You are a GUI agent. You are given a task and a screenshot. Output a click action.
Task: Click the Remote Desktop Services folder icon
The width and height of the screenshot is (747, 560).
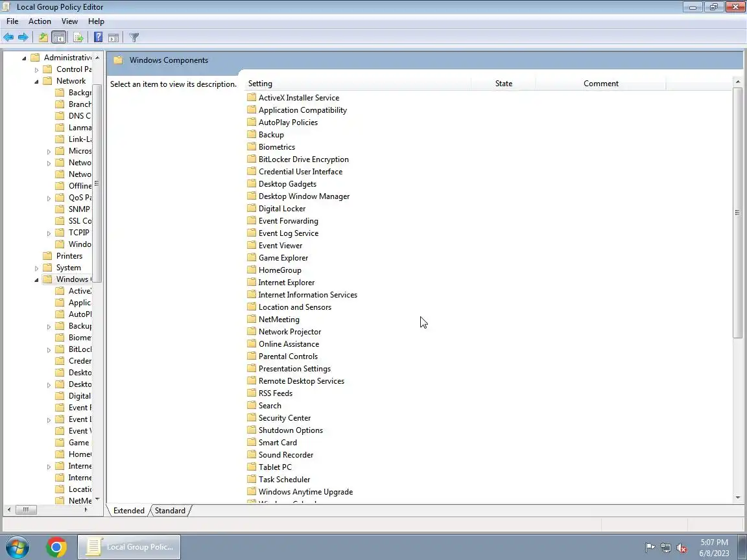[252, 381]
